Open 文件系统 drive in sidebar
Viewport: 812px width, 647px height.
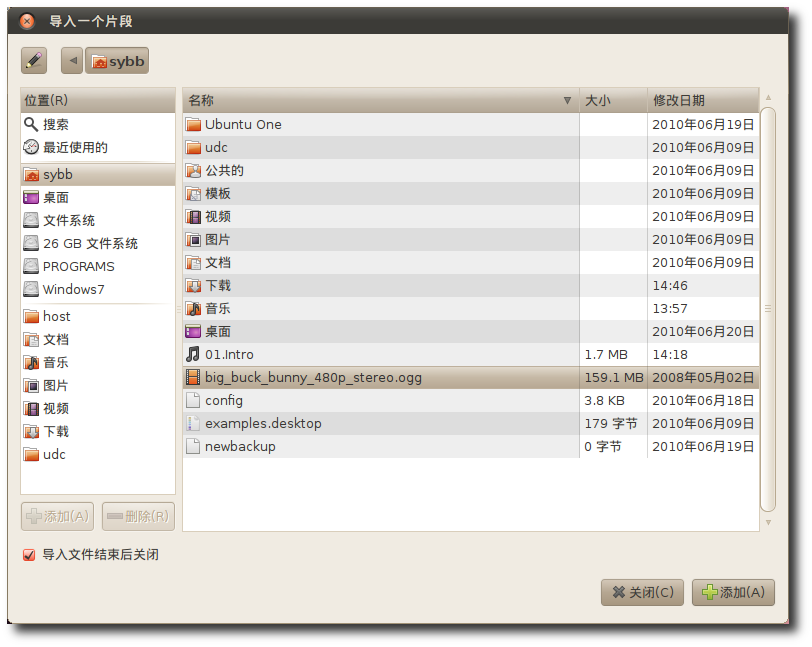[x=98, y=220]
